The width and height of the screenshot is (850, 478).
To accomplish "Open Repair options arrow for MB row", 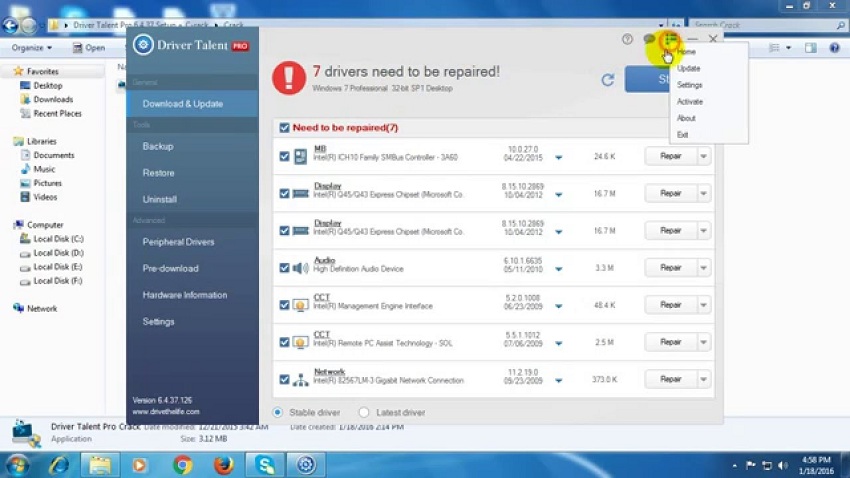I will (704, 156).
